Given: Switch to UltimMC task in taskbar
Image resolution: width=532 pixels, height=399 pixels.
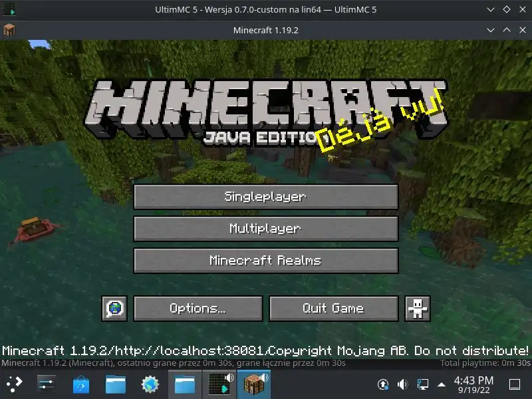Looking at the screenshot, I should click(x=219, y=384).
